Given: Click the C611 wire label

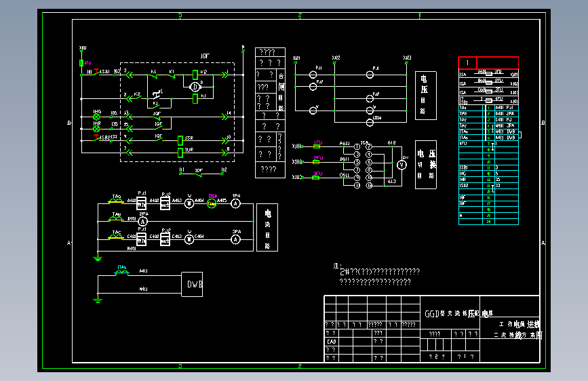Looking at the screenshot, I should [345, 175].
